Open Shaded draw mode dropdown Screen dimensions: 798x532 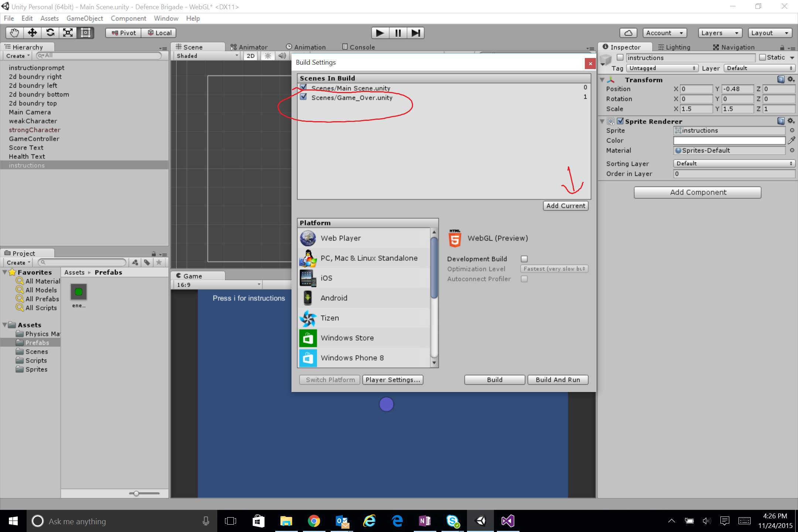point(207,56)
